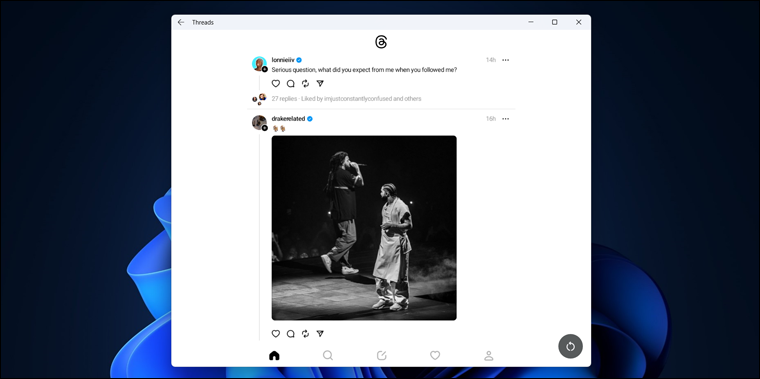
Task: Compose a new thread from bottom bar
Action: [x=381, y=356]
